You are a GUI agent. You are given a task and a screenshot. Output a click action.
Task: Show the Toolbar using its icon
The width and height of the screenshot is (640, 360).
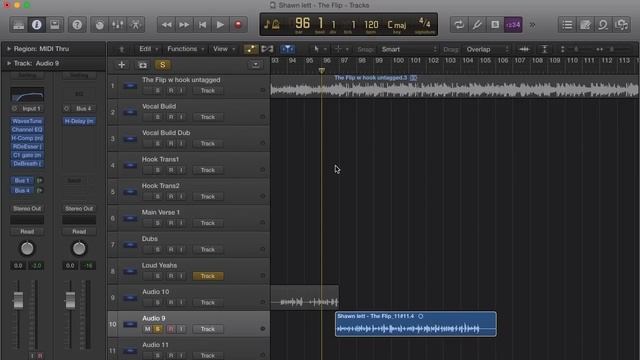click(x=54, y=25)
